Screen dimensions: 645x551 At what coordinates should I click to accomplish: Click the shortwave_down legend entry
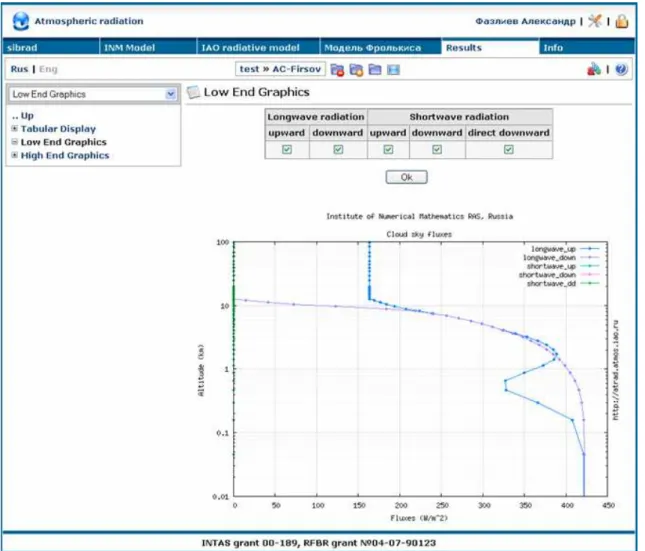pyautogui.click(x=559, y=275)
